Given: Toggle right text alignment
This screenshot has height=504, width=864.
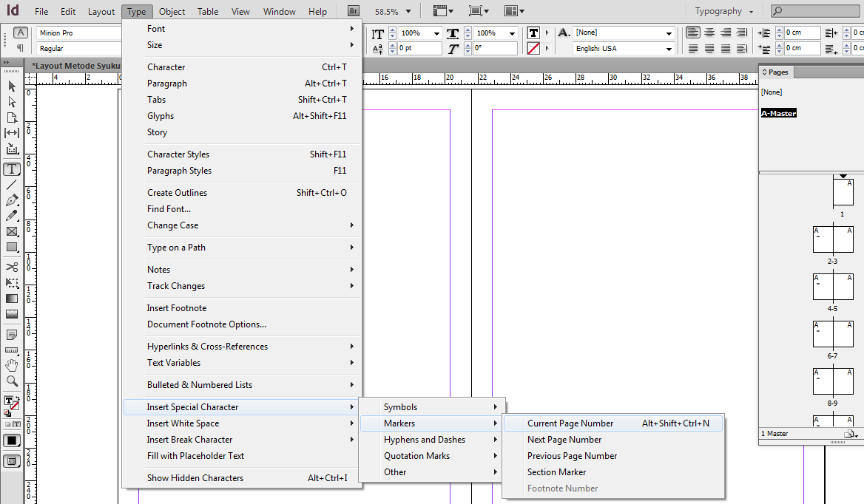Looking at the screenshot, I should pyautogui.click(x=726, y=32).
